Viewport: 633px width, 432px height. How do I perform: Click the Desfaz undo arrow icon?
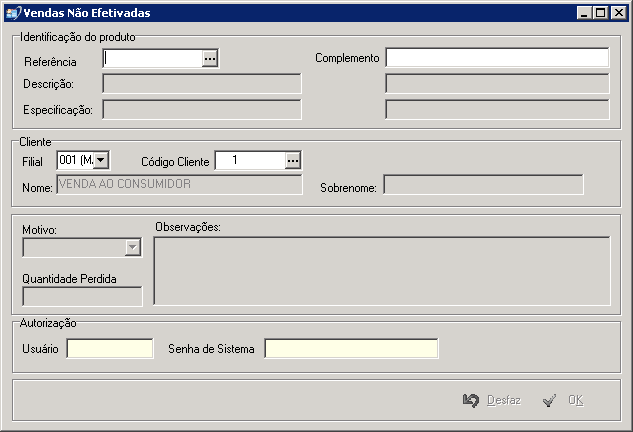tap(471, 400)
